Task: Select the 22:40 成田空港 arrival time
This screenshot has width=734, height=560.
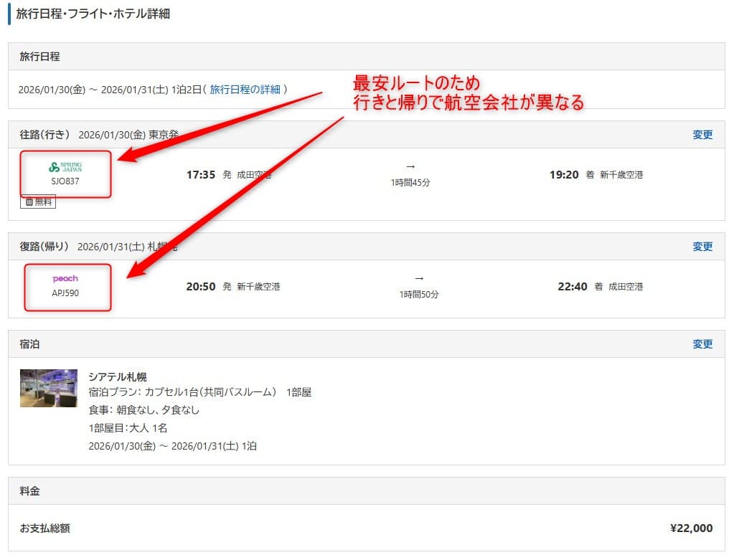Action: (573, 287)
